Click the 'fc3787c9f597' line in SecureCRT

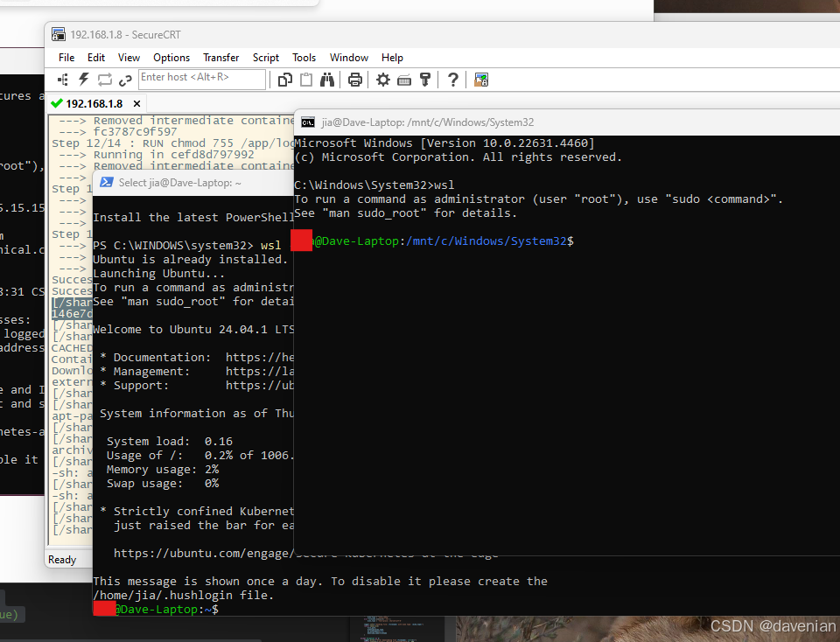click(x=135, y=132)
